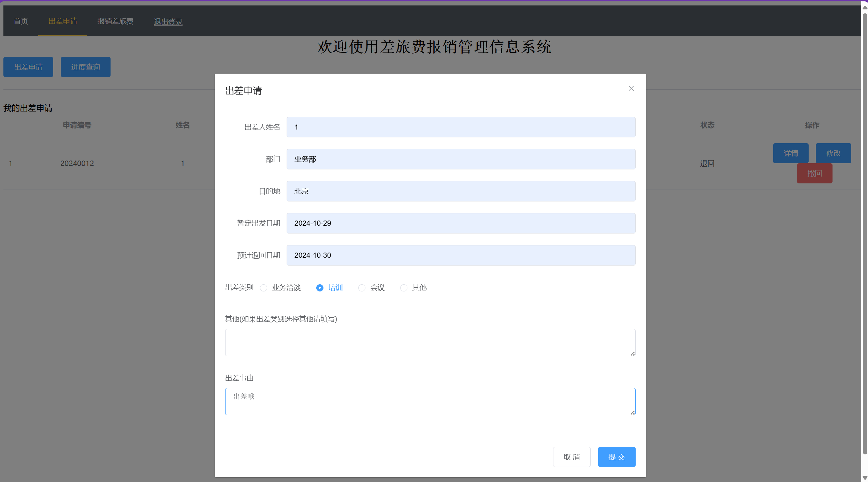Choose the 其他 trip category

tap(404, 288)
